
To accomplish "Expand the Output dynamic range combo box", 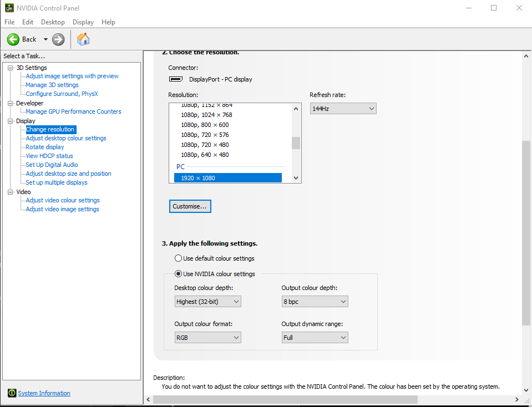I will click(315, 338).
